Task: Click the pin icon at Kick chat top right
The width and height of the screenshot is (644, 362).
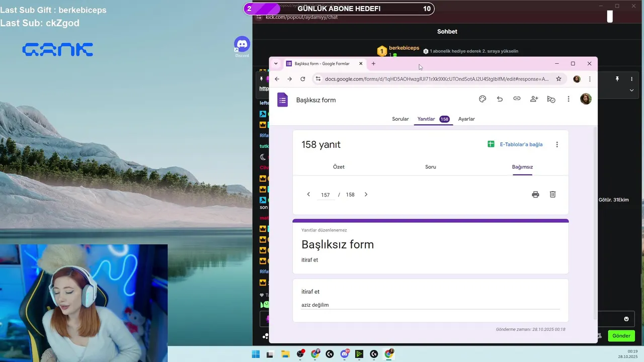Action: tap(617, 79)
